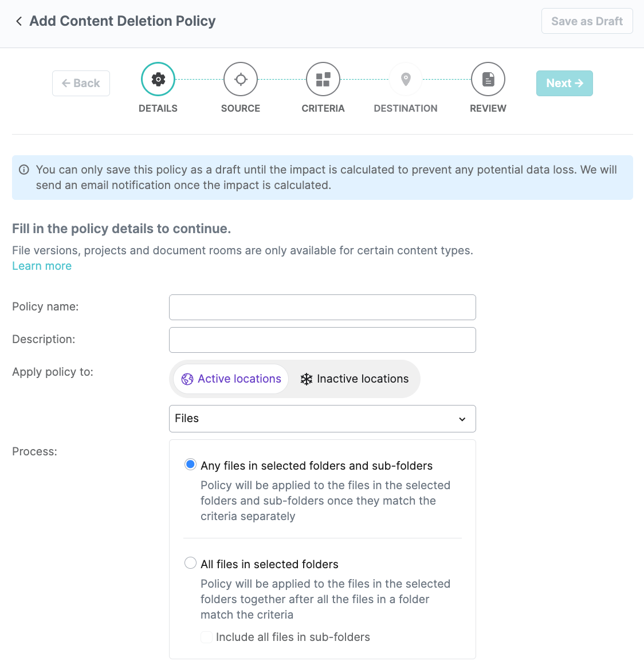Click the dropdown chevron in Files selector
This screenshot has width=644, height=669.
[x=462, y=419]
